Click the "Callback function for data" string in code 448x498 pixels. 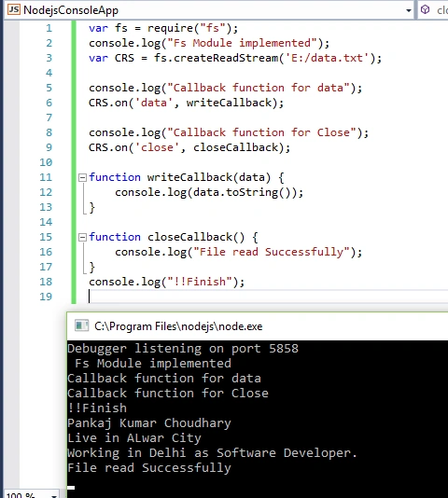tap(259, 88)
